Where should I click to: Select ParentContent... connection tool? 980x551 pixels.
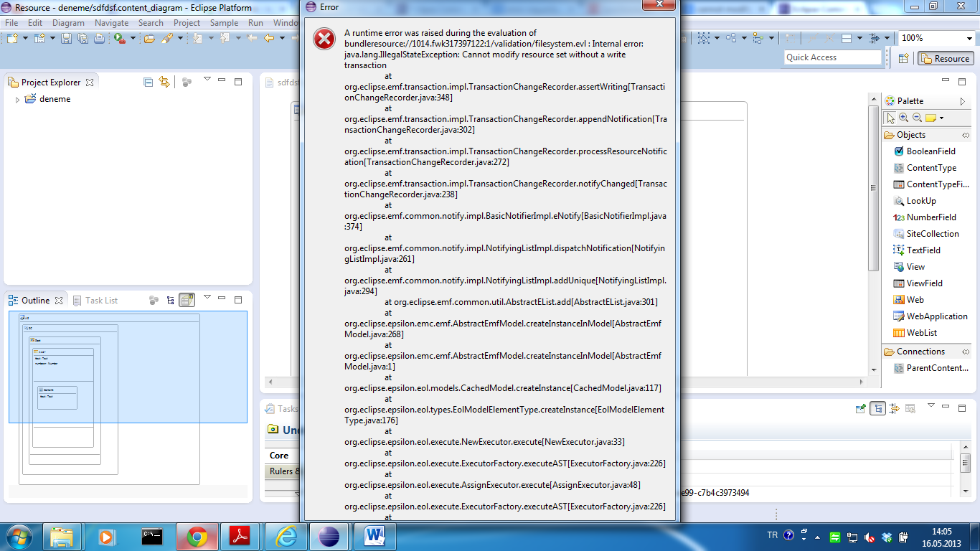tap(930, 368)
